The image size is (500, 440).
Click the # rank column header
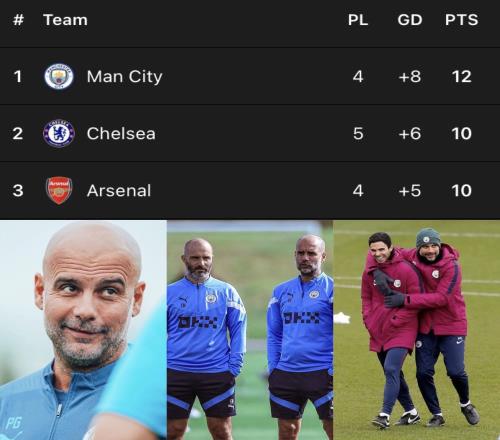[x=18, y=20]
